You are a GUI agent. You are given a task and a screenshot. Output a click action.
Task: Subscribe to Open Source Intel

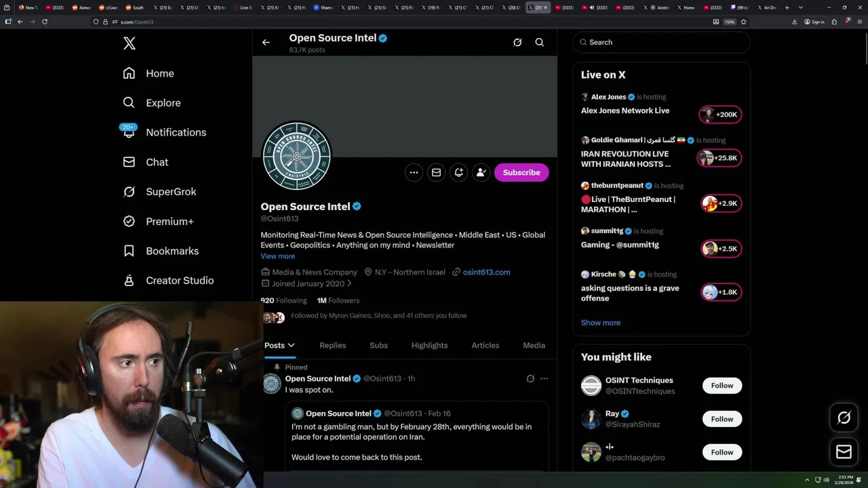click(x=521, y=172)
